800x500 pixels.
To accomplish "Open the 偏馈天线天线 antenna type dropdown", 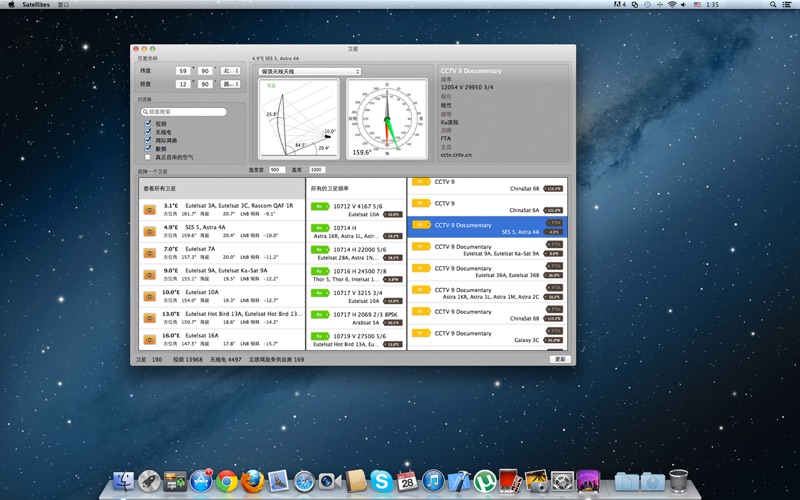I will [x=310, y=71].
